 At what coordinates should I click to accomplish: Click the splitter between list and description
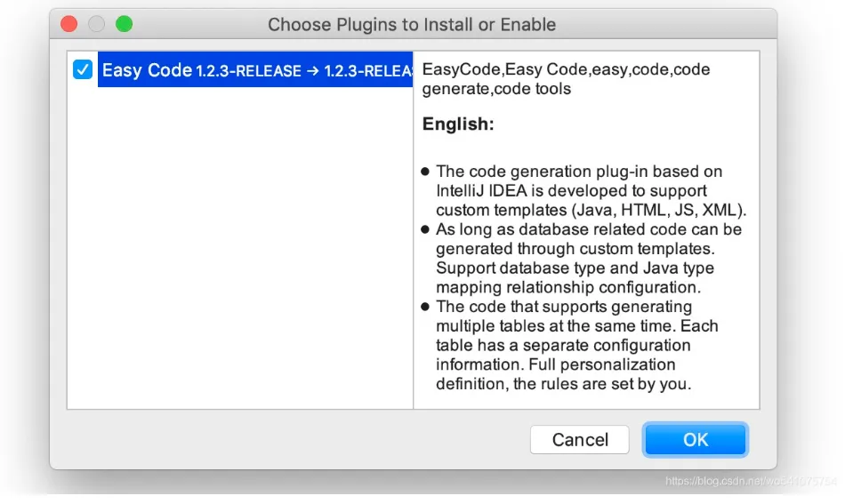coord(414,267)
